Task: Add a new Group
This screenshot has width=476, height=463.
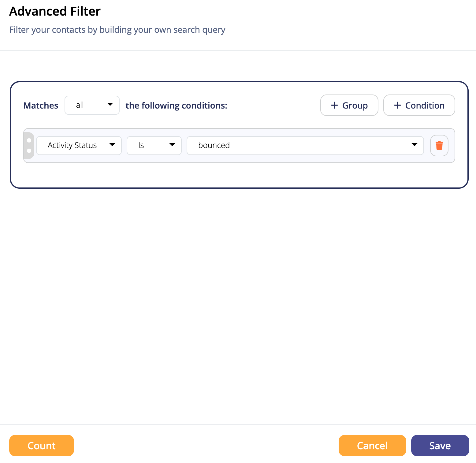Action: pyautogui.click(x=349, y=105)
